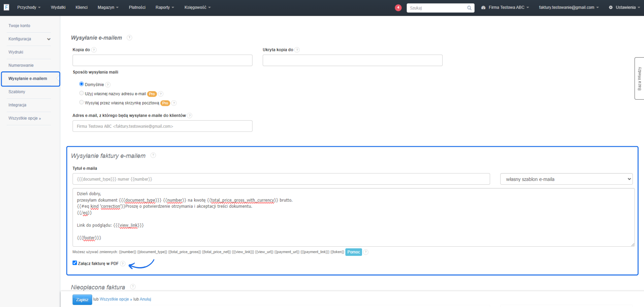
Task: Click the sender e-mail address field
Action: (162, 126)
